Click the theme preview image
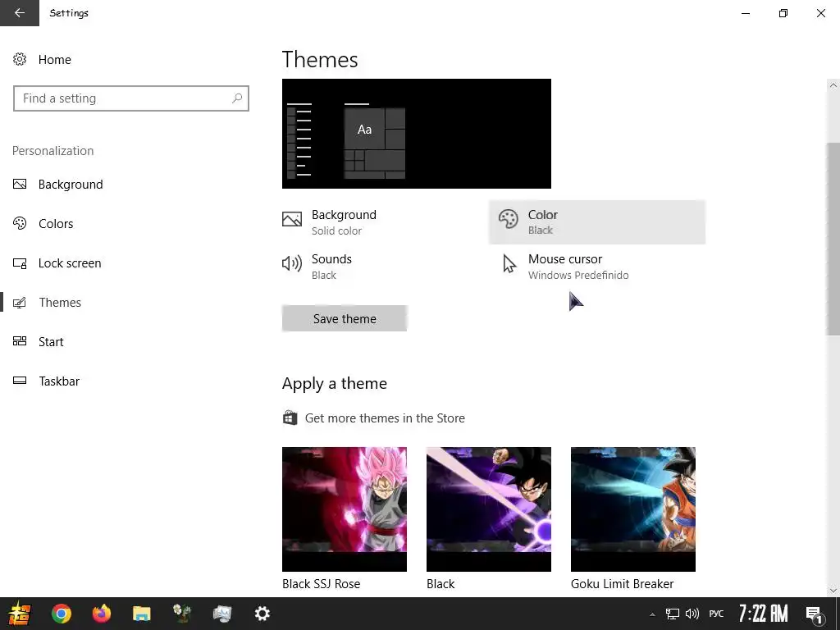This screenshot has width=840, height=630. click(x=416, y=134)
